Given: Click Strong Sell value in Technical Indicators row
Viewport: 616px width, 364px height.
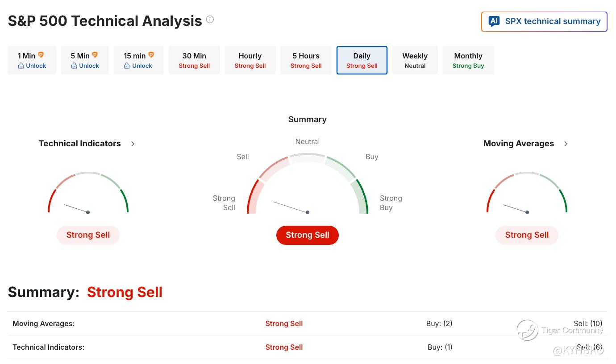Looking at the screenshot, I should (x=284, y=347).
